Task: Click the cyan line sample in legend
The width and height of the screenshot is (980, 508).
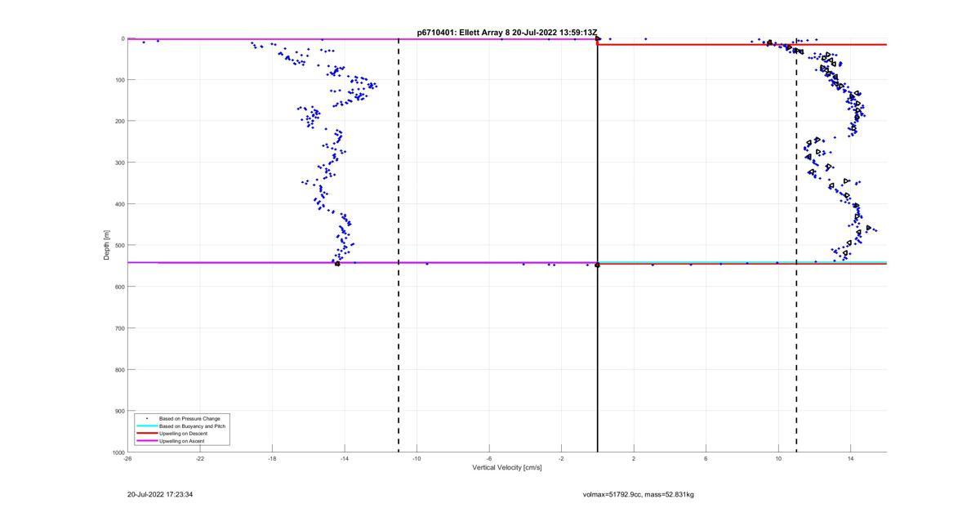Action: tap(146, 426)
